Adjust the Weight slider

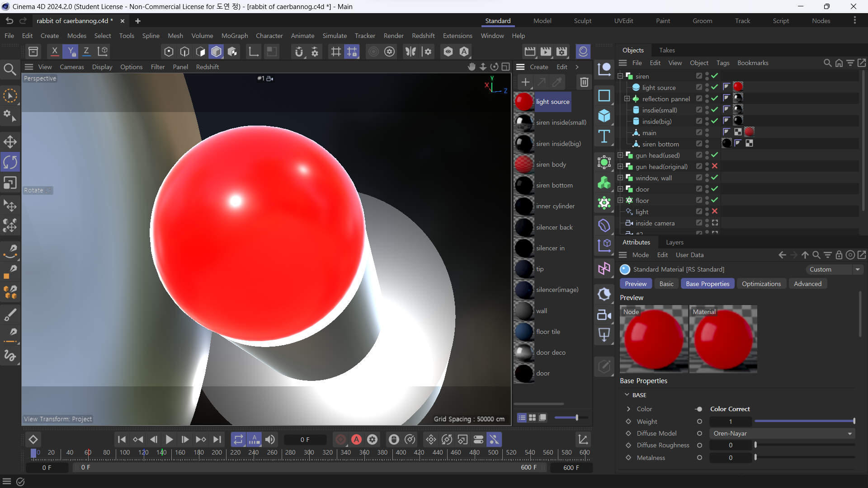click(x=804, y=421)
